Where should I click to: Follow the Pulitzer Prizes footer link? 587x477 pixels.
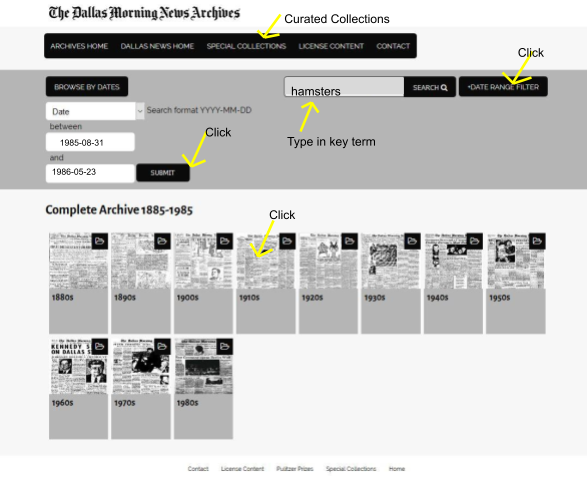pyautogui.click(x=295, y=469)
